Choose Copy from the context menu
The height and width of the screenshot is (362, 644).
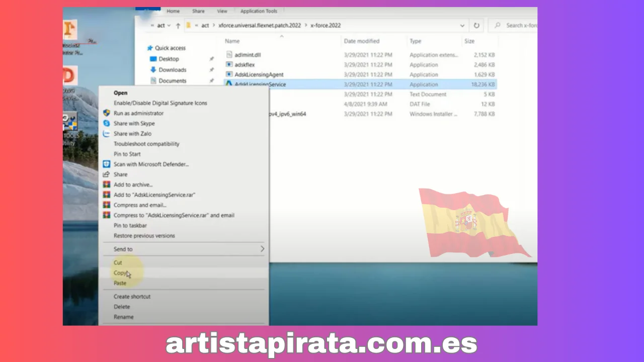pyautogui.click(x=120, y=273)
